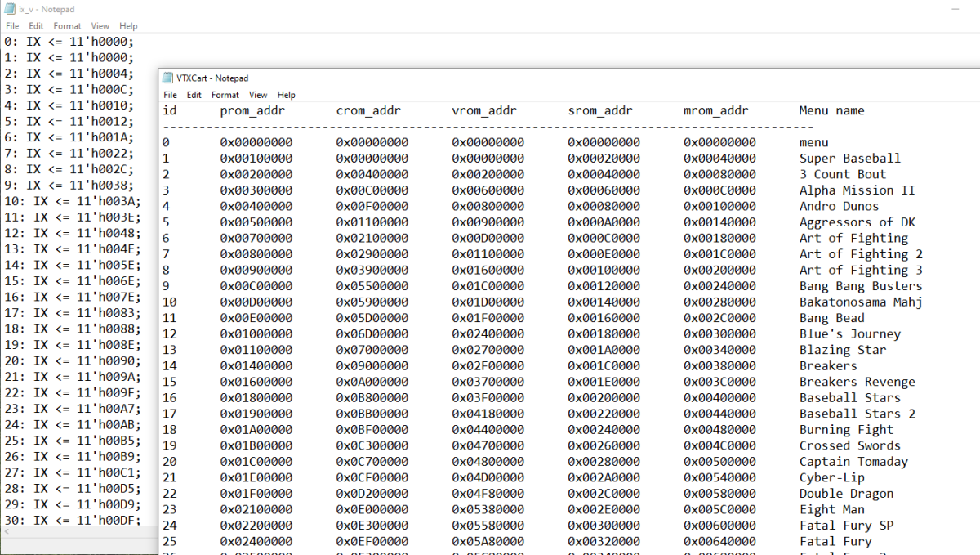This screenshot has width=980, height=555.
Task: Click crom_addr value 0x00F00000 for Andro Dunos
Action: pos(372,206)
